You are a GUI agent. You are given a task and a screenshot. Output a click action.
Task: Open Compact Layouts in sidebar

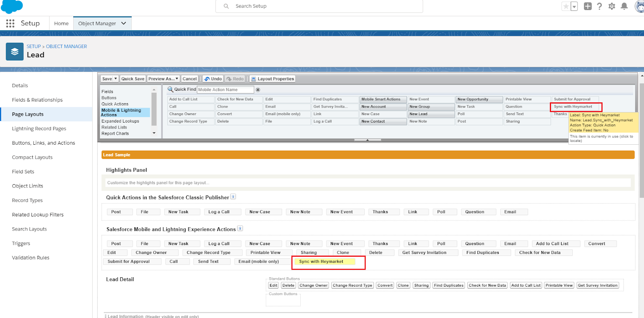click(x=32, y=157)
